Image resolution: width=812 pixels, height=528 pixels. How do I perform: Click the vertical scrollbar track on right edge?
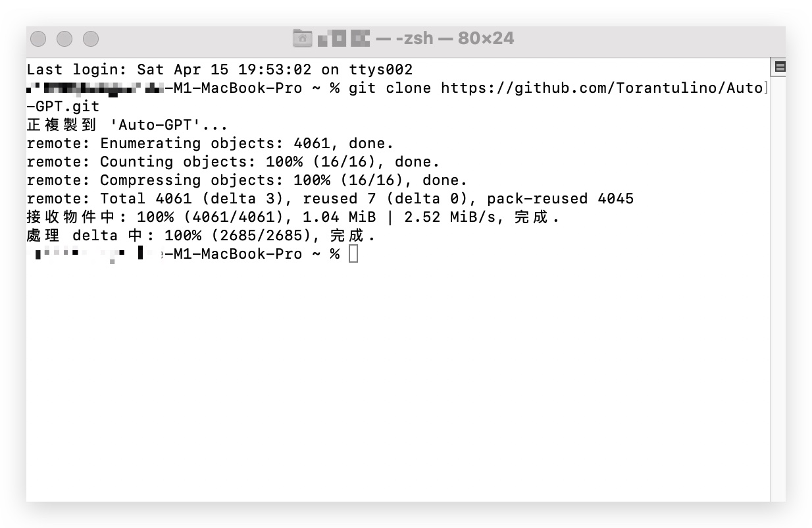point(778,283)
